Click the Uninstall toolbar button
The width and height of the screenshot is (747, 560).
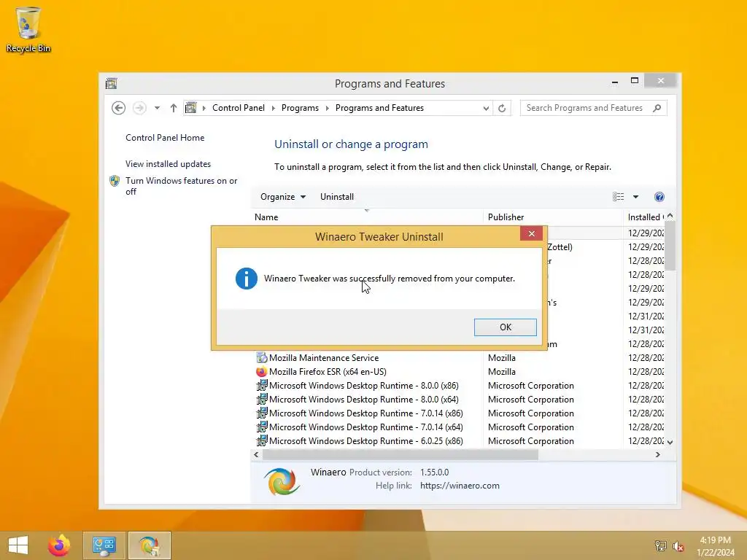point(337,197)
